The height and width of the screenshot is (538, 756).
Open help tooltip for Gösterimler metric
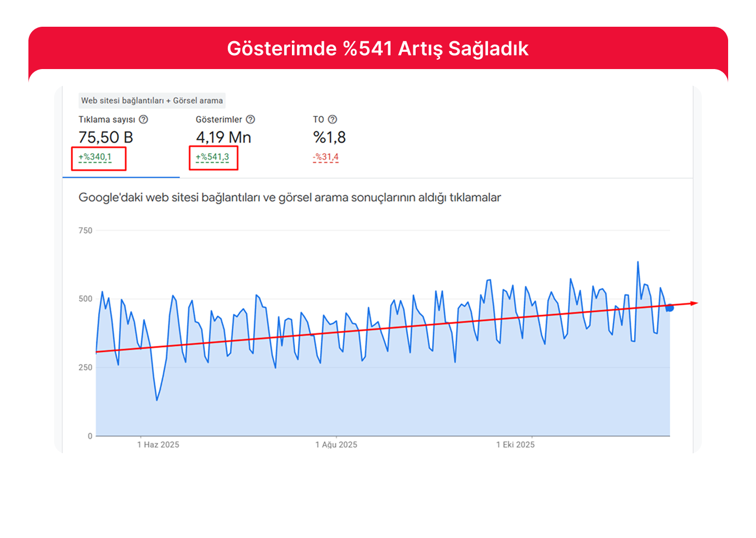pos(250,119)
